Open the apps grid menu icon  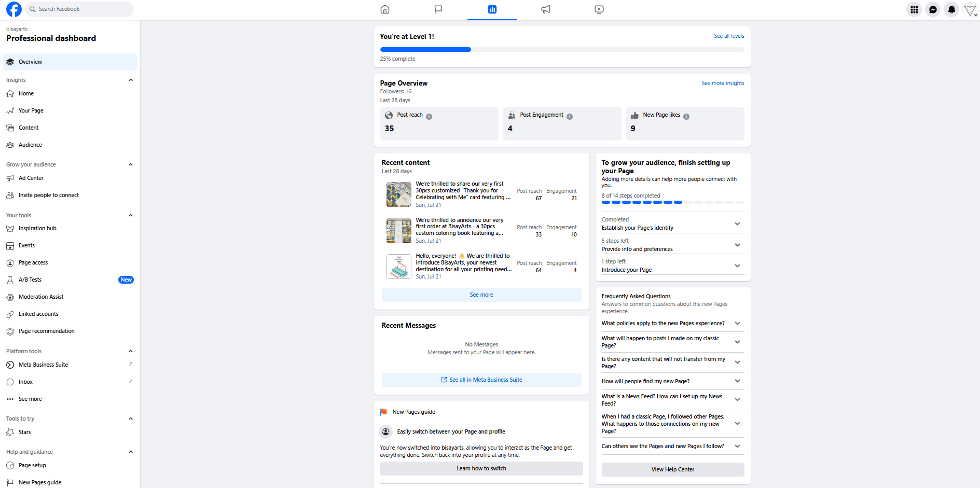tap(914, 9)
